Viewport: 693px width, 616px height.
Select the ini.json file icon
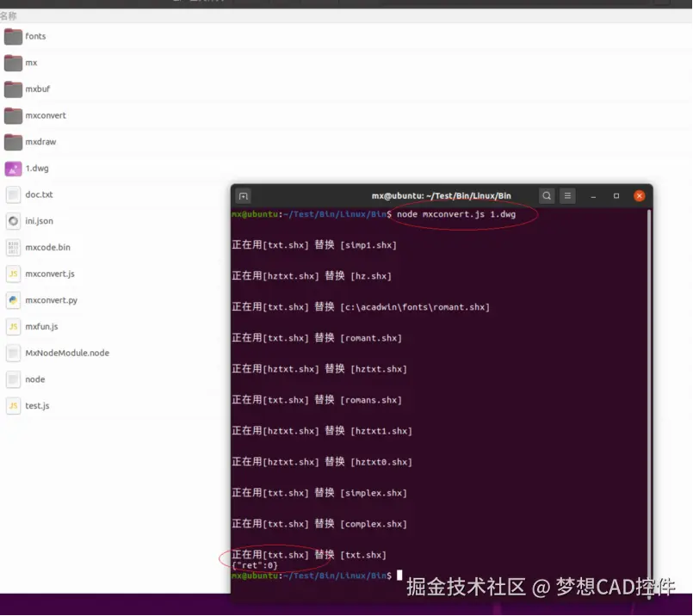pos(13,221)
